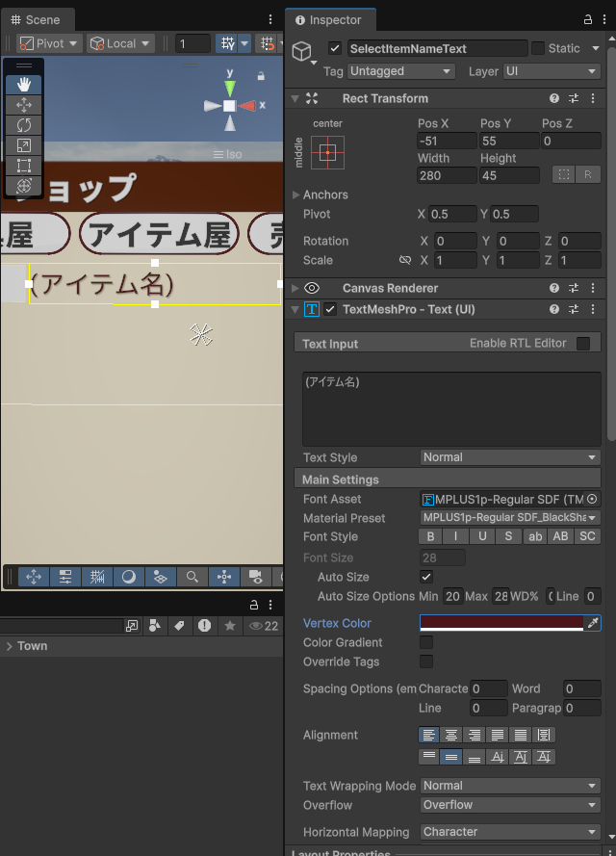Enable the Color Gradient checkbox
616x856 pixels.
[426, 642]
